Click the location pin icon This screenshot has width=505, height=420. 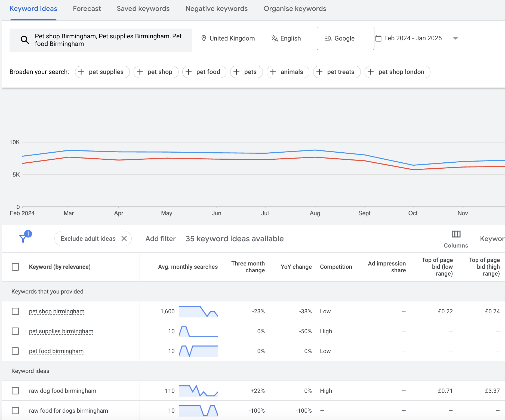point(204,38)
